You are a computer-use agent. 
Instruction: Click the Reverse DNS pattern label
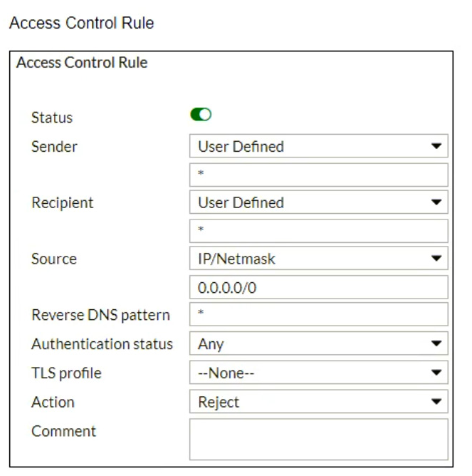100,316
